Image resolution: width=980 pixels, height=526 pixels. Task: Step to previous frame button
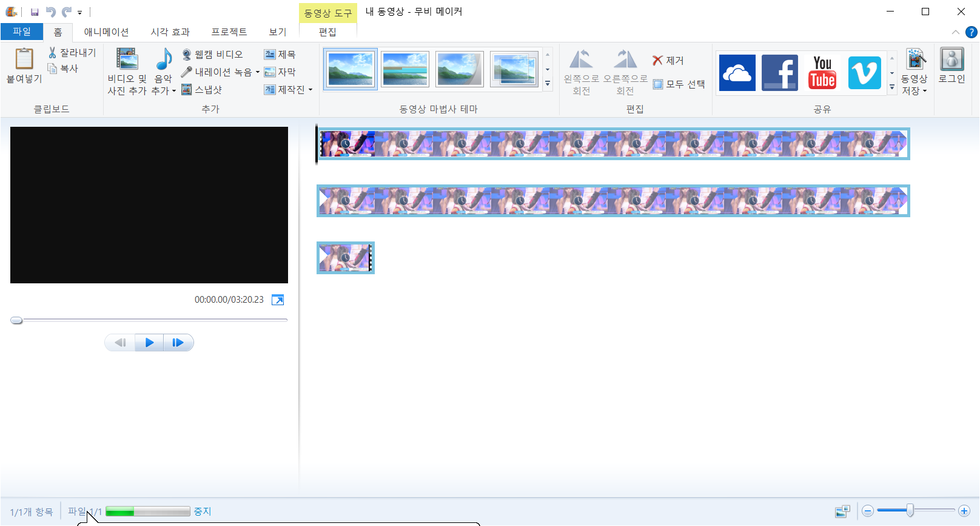(120, 343)
